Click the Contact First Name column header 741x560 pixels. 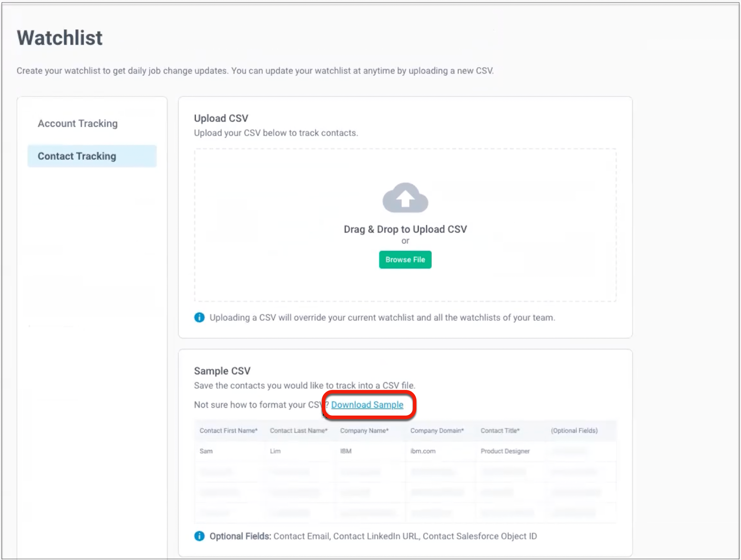pyautogui.click(x=228, y=430)
